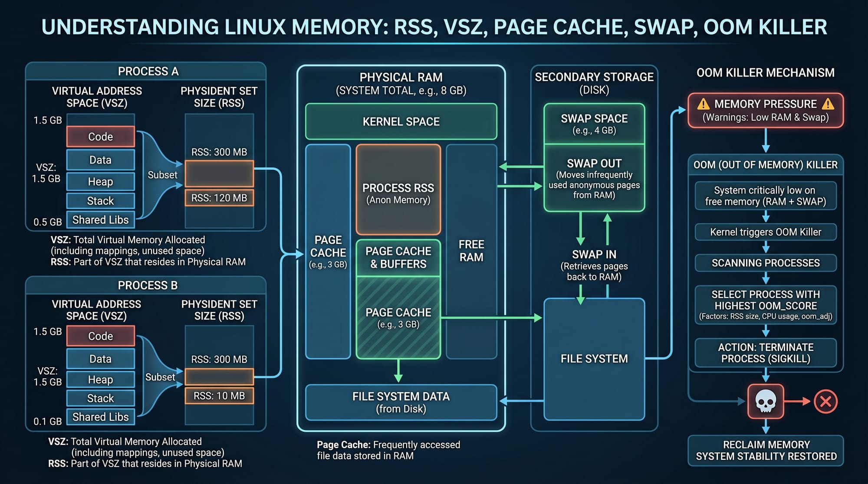This screenshot has width=868, height=484.
Task: Click the right warning triangle in the Memory Pressure box
Action: (828, 104)
